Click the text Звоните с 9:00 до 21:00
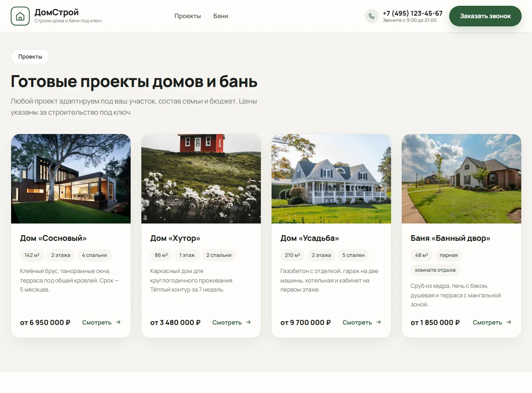 pyautogui.click(x=410, y=20)
